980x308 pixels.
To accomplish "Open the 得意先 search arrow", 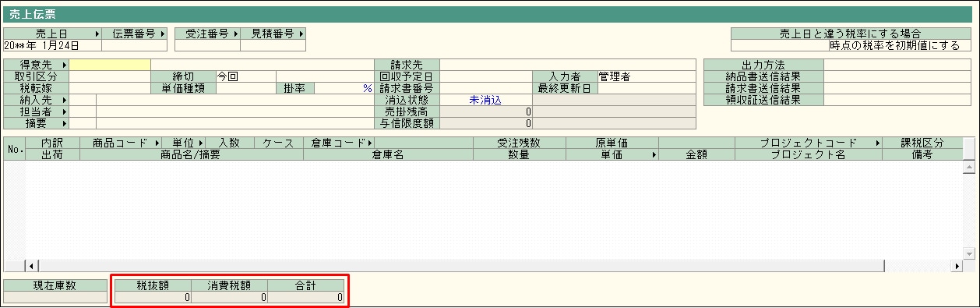I will point(65,65).
